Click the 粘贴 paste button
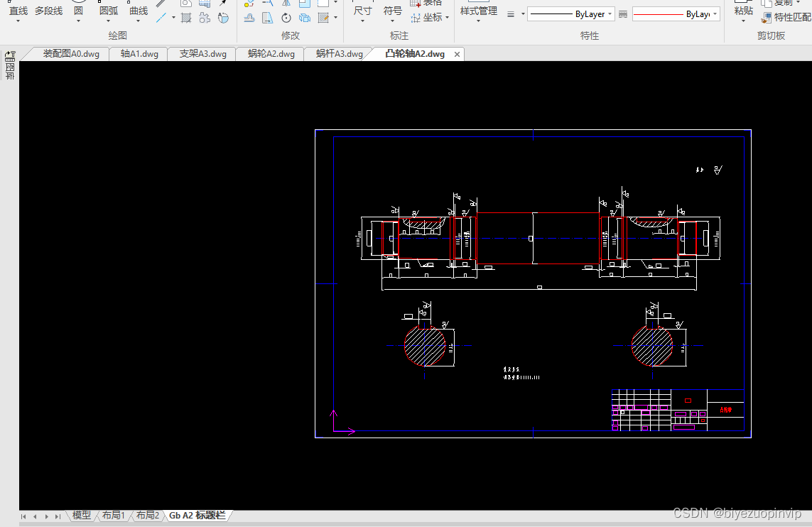The image size is (812, 527). coord(743,11)
